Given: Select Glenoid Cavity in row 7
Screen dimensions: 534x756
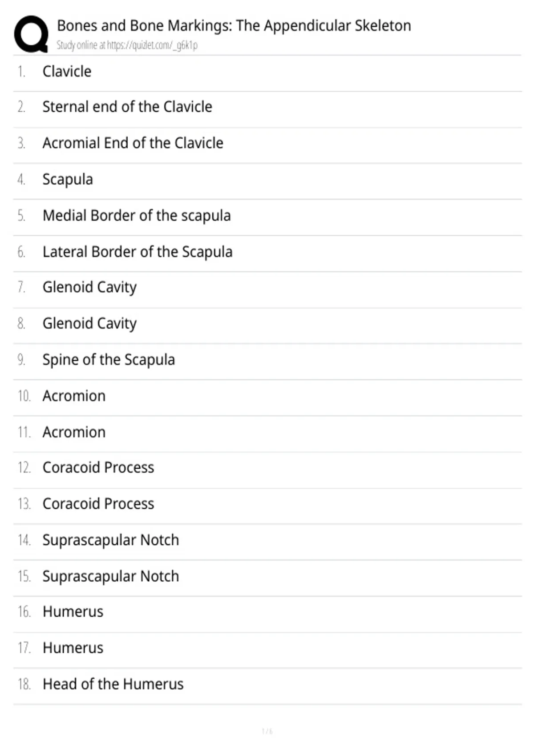Looking at the screenshot, I should [x=89, y=288].
